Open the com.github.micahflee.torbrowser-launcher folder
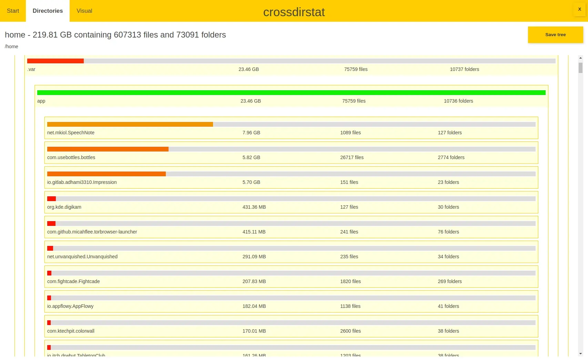588x364 pixels. click(x=291, y=227)
